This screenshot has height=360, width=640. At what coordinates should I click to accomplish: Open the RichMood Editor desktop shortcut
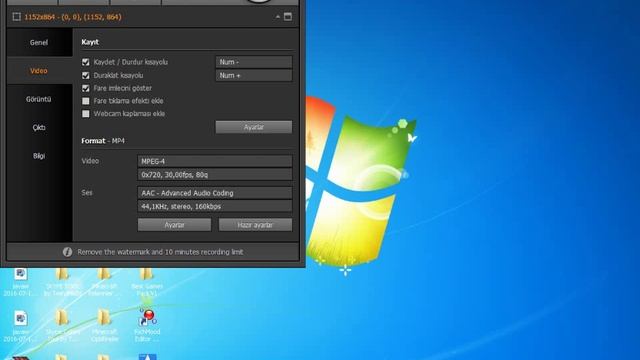(147, 325)
